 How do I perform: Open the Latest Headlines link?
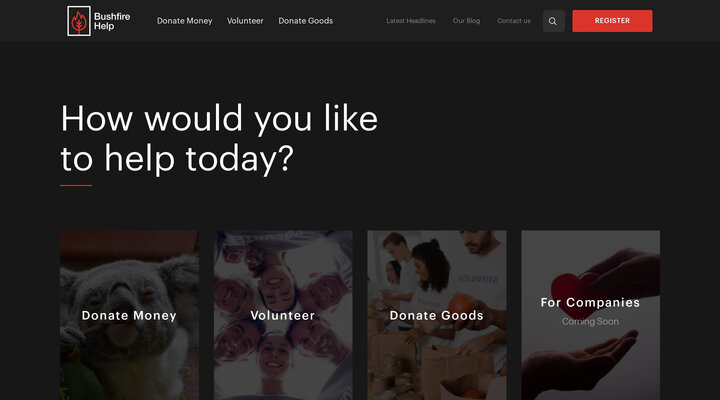(411, 21)
